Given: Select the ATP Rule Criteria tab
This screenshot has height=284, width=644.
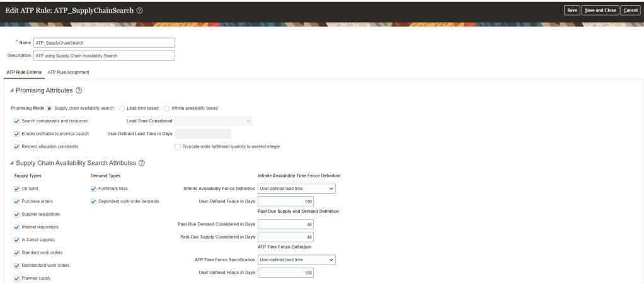Looking at the screenshot, I should (x=24, y=72).
